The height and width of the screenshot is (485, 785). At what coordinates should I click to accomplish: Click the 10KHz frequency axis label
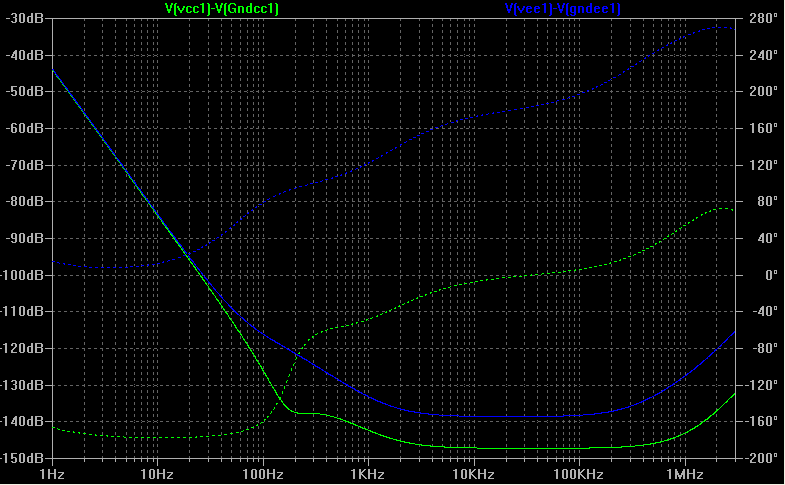(x=474, y=474)
